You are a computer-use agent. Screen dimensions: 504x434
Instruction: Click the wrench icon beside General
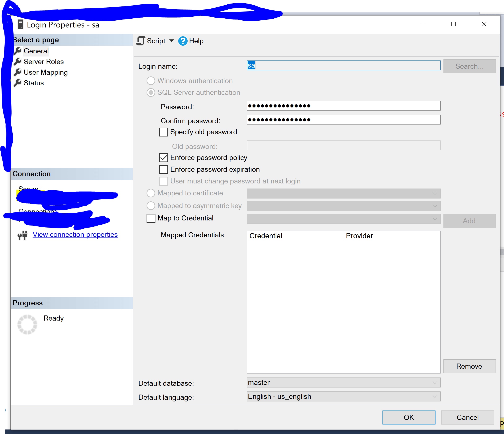click(18, 51)
